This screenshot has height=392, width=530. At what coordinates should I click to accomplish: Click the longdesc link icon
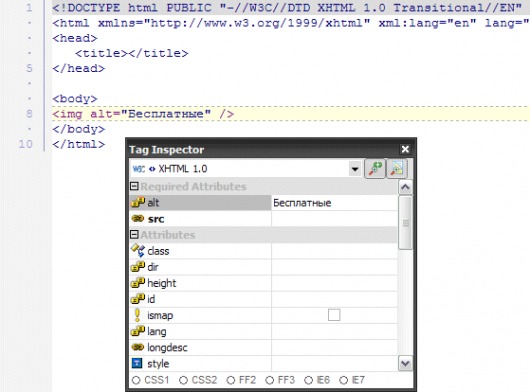[x=138, y=347]
